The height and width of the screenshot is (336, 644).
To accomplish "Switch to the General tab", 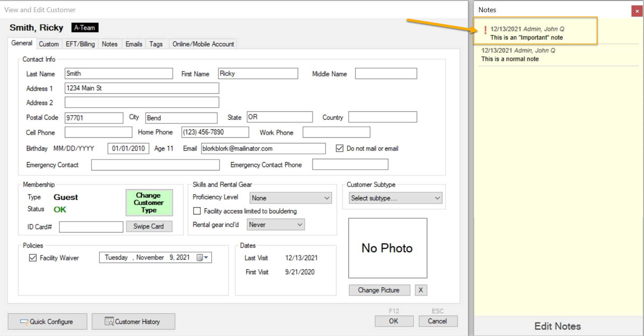I will [22, 43].
